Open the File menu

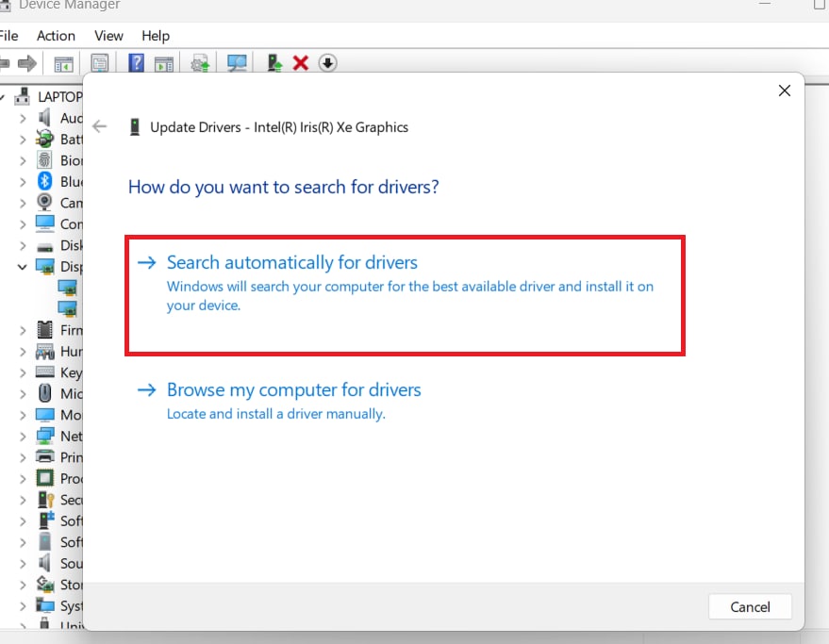click(x=8, y=36)
